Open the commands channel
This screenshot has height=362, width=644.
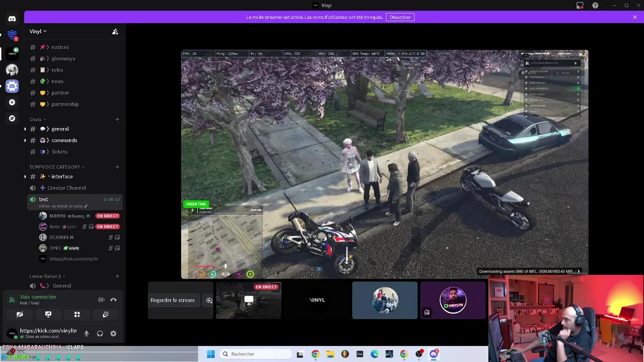click(x=73, y=140)
